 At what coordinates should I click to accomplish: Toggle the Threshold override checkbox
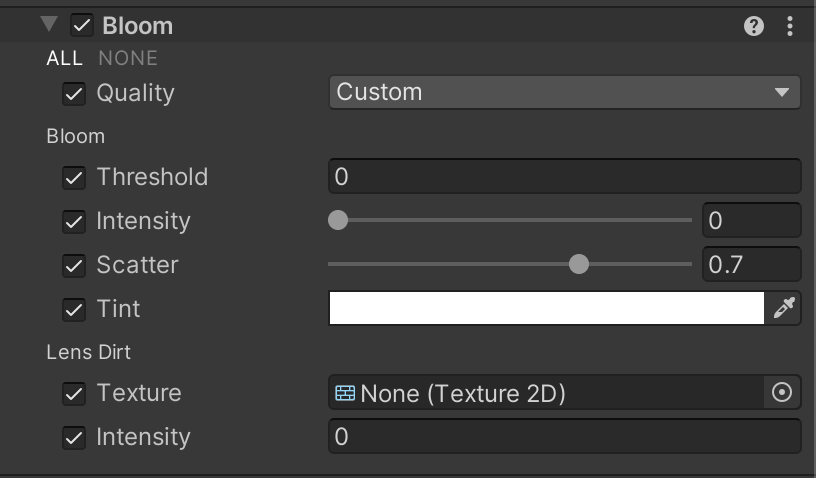[x=74, y=178]
